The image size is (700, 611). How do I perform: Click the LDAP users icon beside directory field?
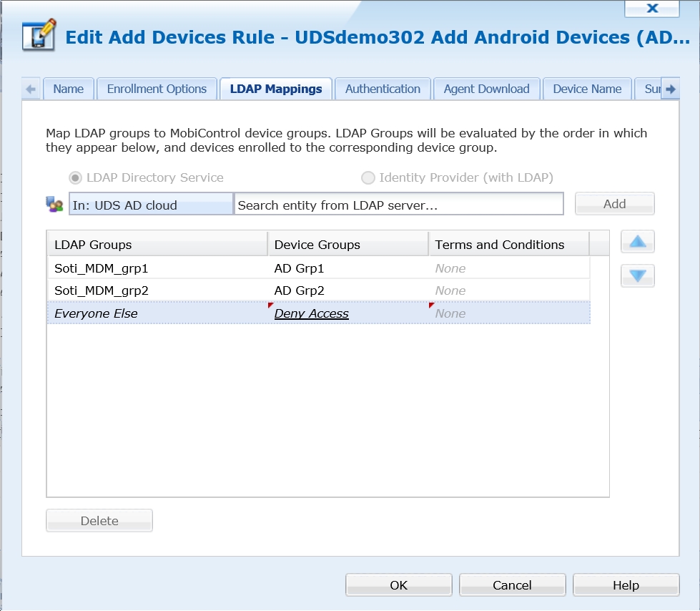[55, 205]
